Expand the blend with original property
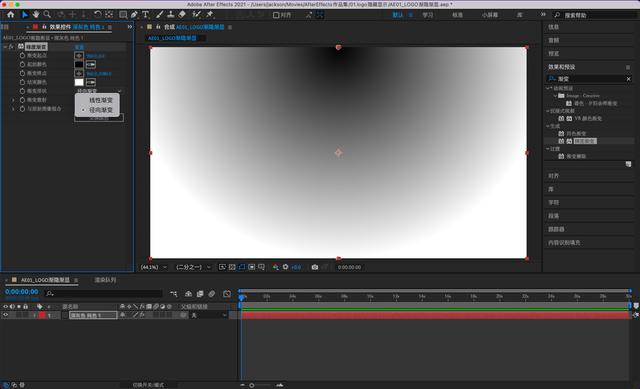 (13, 109)
